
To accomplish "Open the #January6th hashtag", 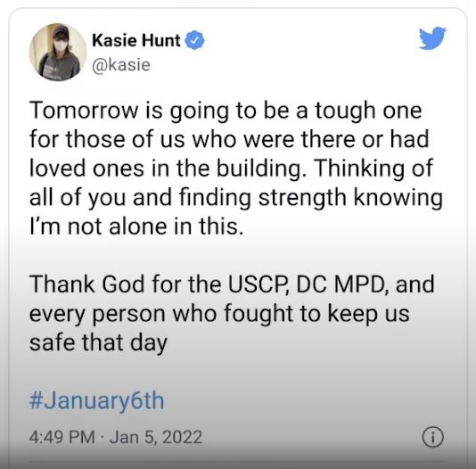I will pos(96,400).
